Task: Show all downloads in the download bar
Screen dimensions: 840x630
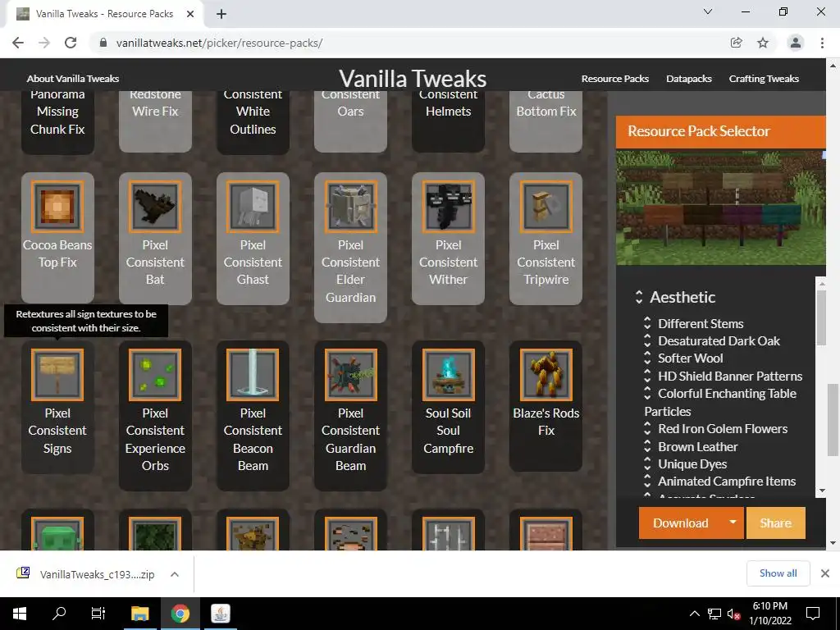Action: click(x=778, y=573)
